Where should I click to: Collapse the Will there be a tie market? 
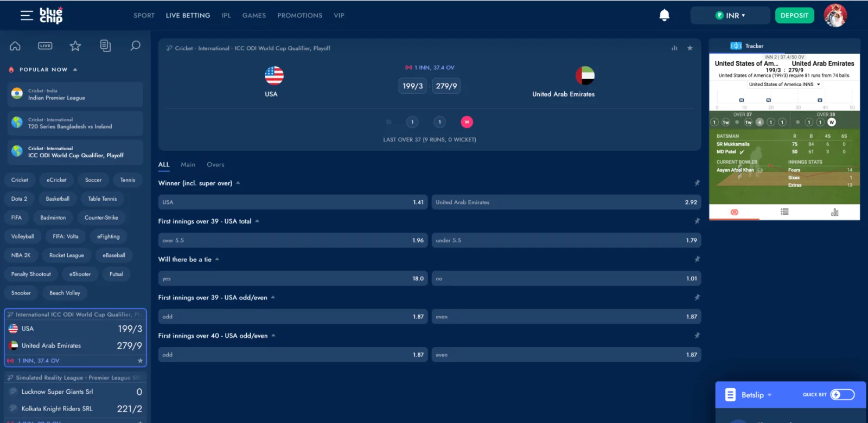click(x=217, y=259)
